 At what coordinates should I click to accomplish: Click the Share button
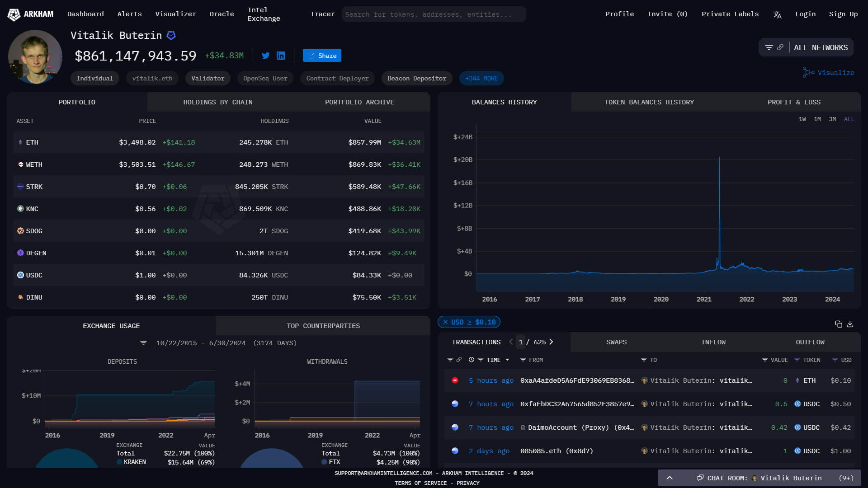(x=322, y=56)
